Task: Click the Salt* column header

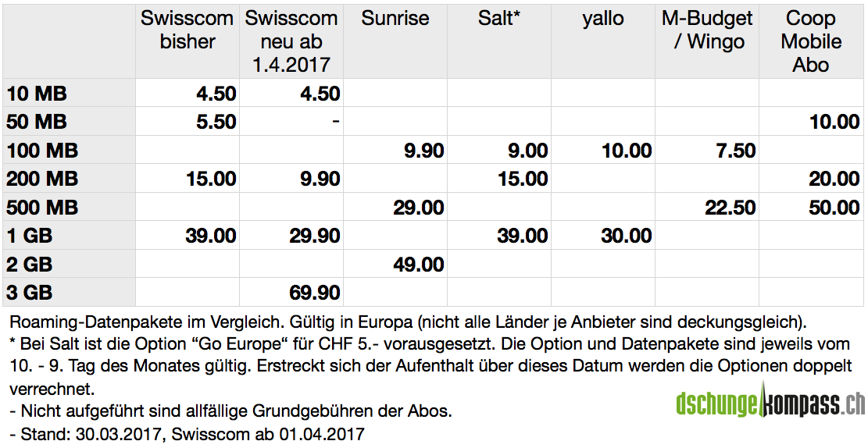Action: [498, 19]
